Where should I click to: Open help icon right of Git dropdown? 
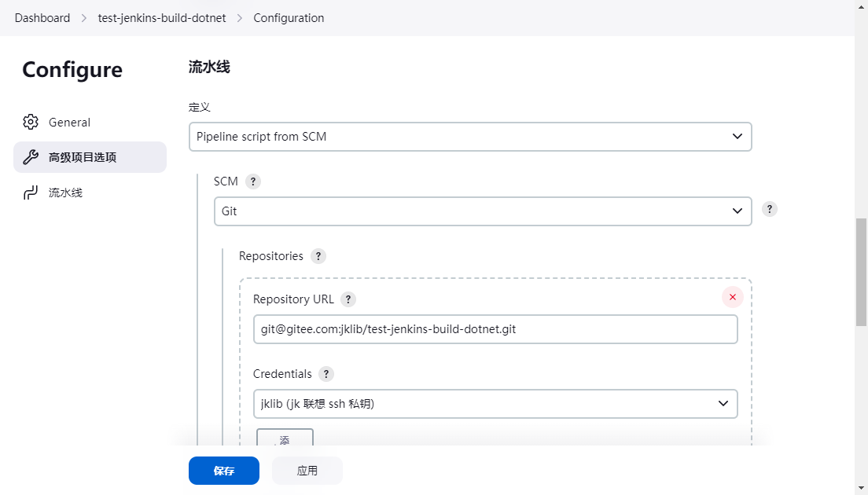(770, 209)
